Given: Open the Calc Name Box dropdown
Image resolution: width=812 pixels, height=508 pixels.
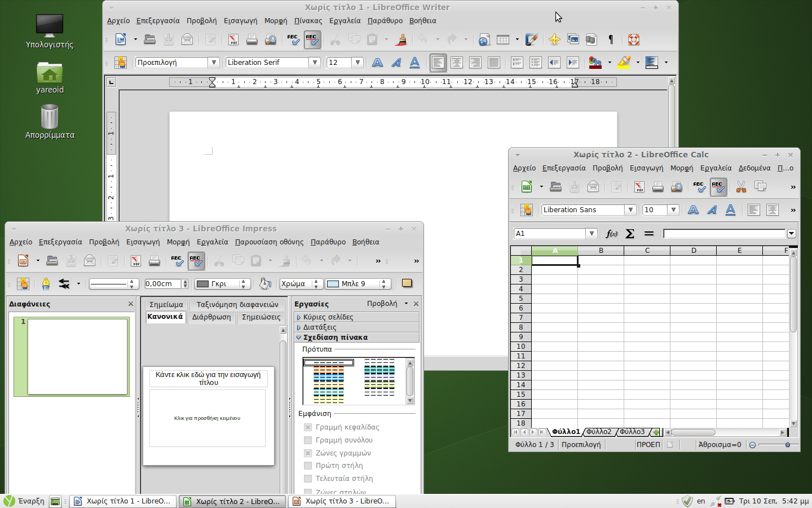Looking at the screenshot, I should pos(591,234).
